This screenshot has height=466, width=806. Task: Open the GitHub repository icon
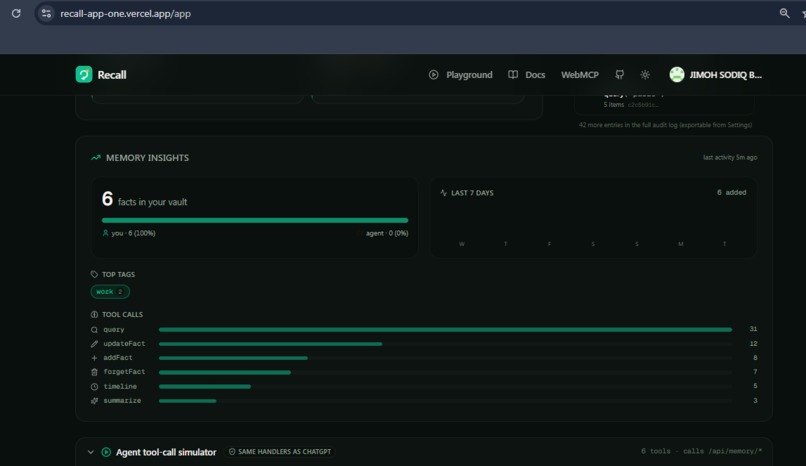[619, 75]
